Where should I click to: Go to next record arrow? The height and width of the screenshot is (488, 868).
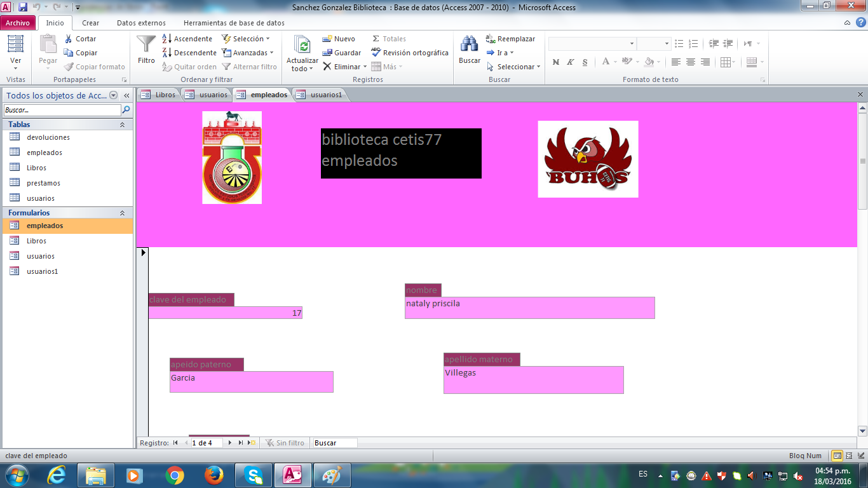tap(230, 443)
